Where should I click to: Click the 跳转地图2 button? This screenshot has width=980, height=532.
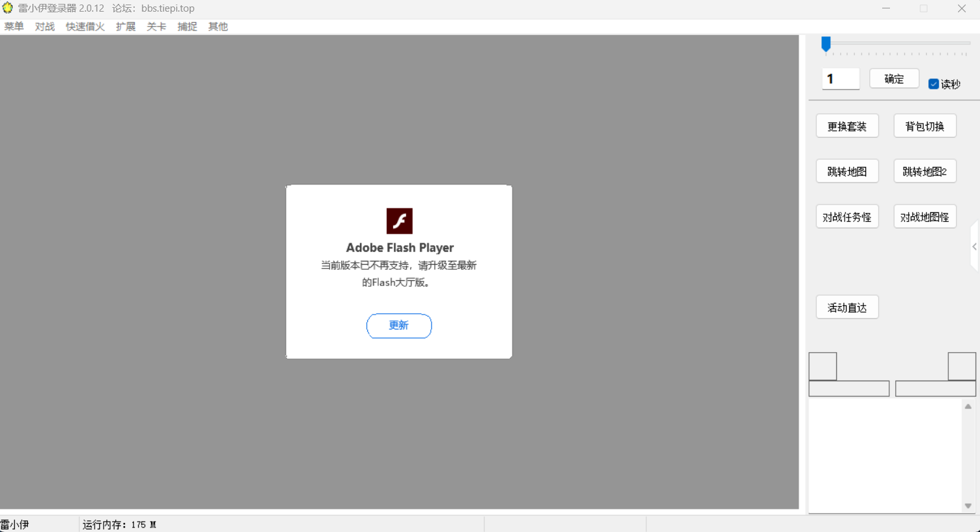coord(924,172)
